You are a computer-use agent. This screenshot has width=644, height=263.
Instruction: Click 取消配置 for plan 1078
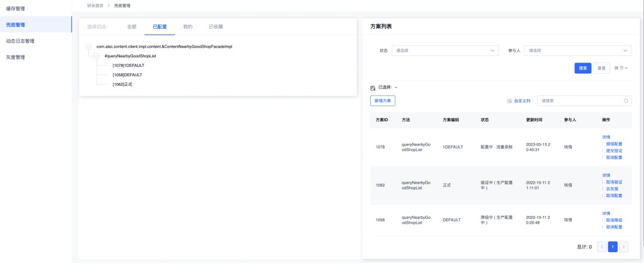(614, 157)
